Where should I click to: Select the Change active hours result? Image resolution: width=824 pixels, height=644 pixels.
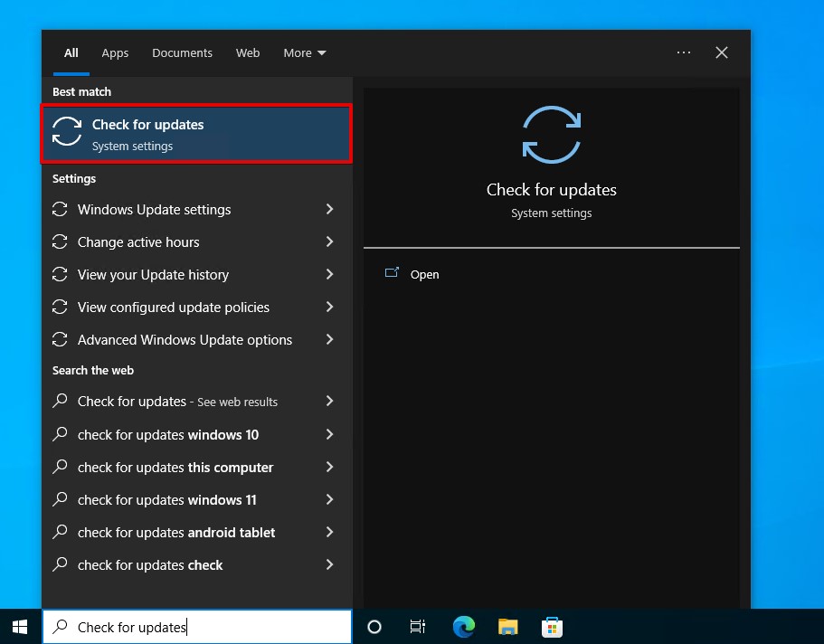pos(138,241)
